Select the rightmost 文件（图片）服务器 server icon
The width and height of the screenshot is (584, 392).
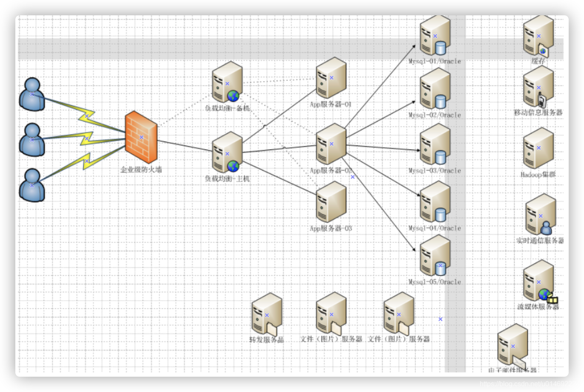[399, 313]
